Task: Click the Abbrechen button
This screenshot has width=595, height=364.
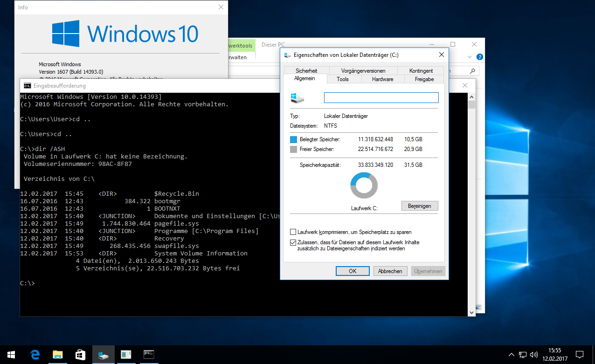Action: (x=390, y=271)
